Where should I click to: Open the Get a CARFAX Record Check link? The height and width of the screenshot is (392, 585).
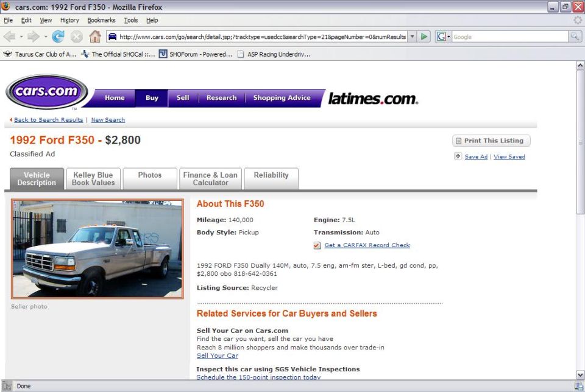tap(367, 245)
